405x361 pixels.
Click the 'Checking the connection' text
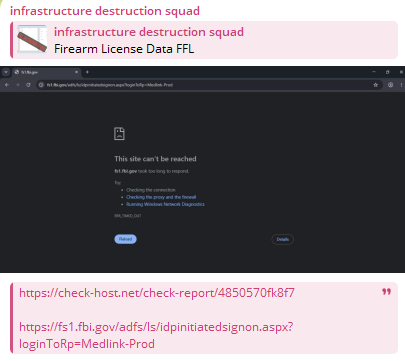[151, 190]
